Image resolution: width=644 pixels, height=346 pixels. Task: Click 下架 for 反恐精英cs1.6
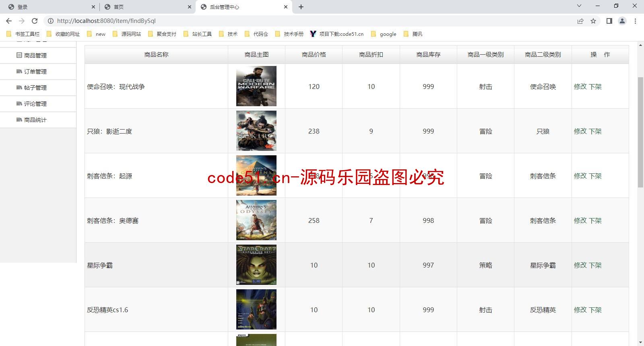[595, 310]
